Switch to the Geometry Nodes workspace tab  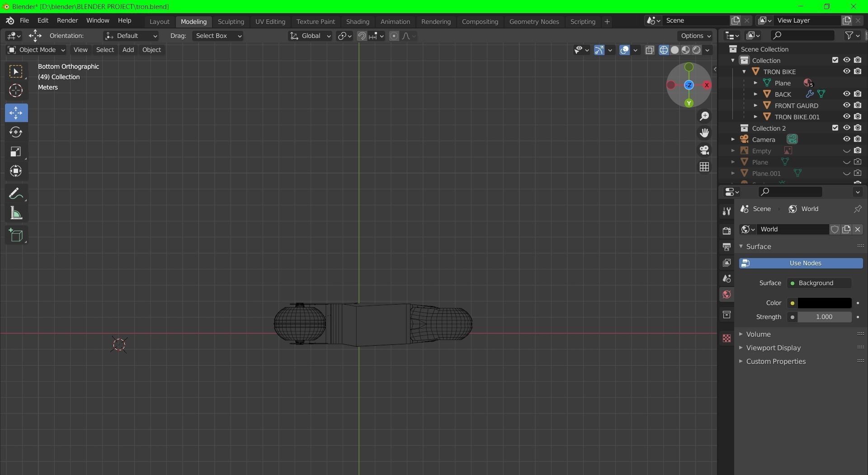point(534,22)
